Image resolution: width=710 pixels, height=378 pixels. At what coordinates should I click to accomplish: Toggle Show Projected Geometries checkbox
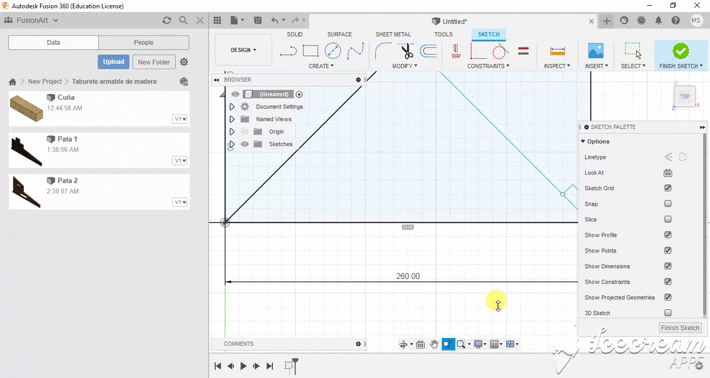(x=667, y=297)
